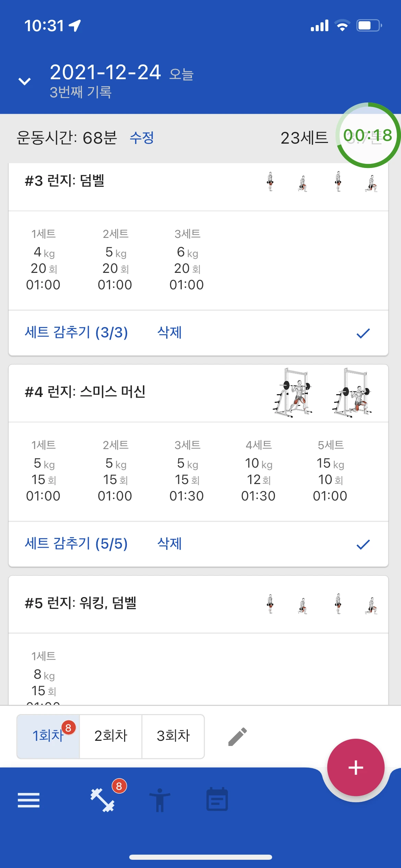Toggle the completion checkmark for #3 런지: 덤벨
This screenshot has height=868, width=401.
click(x=363, y=333)
